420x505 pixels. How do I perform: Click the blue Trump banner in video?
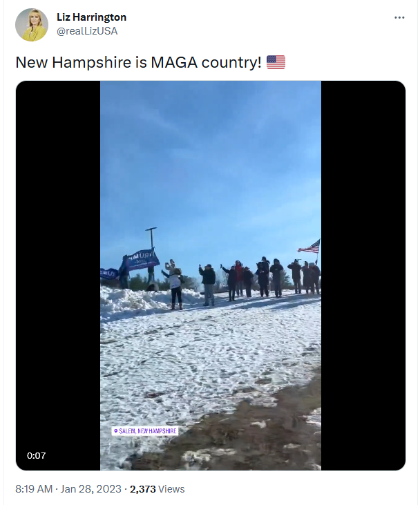click(142, 258)
